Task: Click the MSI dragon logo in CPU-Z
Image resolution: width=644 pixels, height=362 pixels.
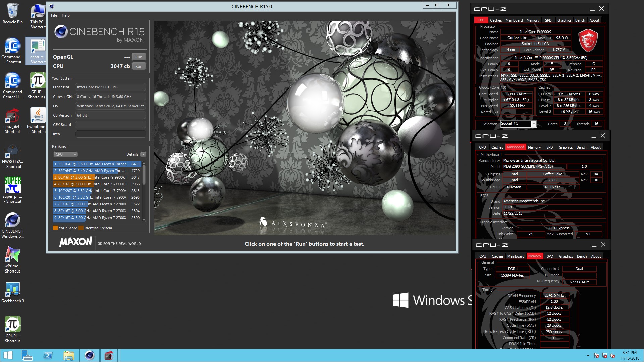Action: point(588,41)
